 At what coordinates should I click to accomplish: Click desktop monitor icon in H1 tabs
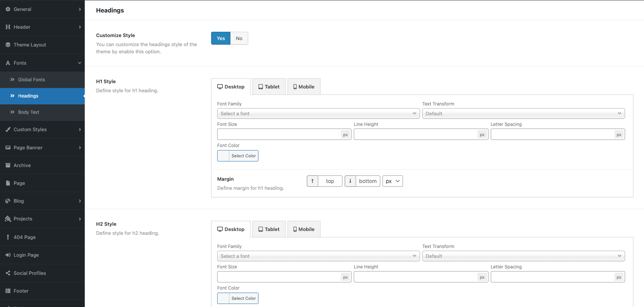220,87
